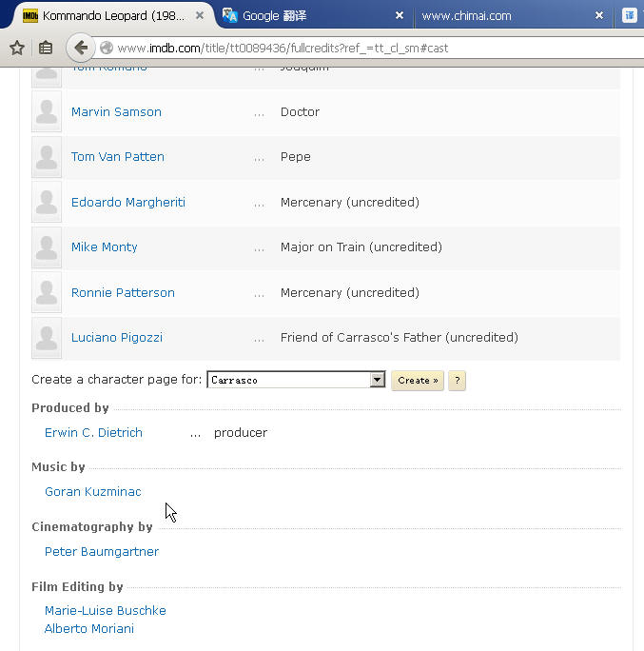Click the translate extension icon at far right
This screenshot has width=644, height=651.
[630, 15]
